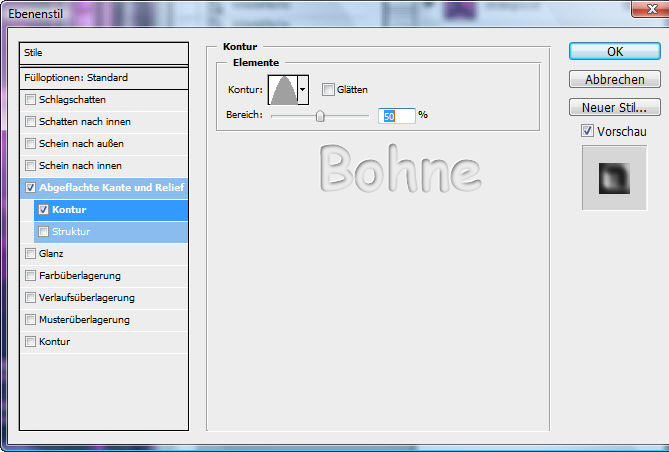The image size is (669, 452).
Task: Enable the Verlaufsüberlagerung checkbox
Action: [30, 297]
